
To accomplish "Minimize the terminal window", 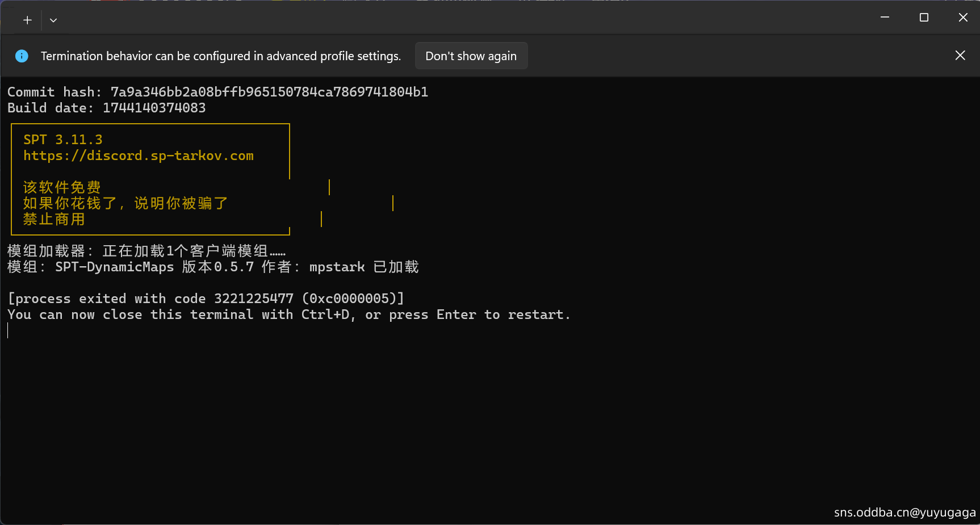I will pos(885,18).
